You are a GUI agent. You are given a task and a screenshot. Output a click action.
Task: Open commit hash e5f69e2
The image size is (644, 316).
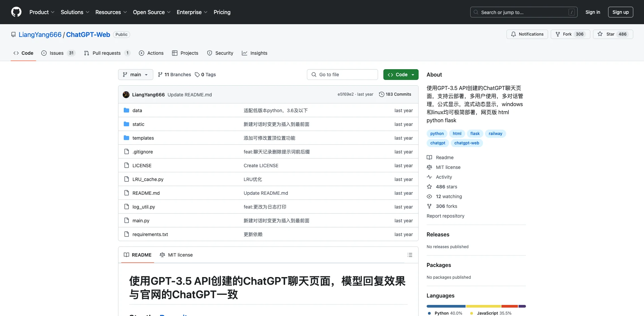(x=345, y=94)
